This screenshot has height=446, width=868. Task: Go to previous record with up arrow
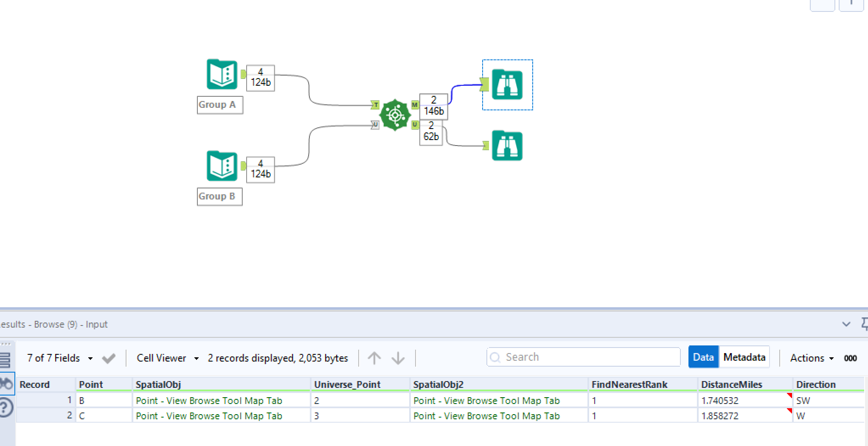(374, 358)
